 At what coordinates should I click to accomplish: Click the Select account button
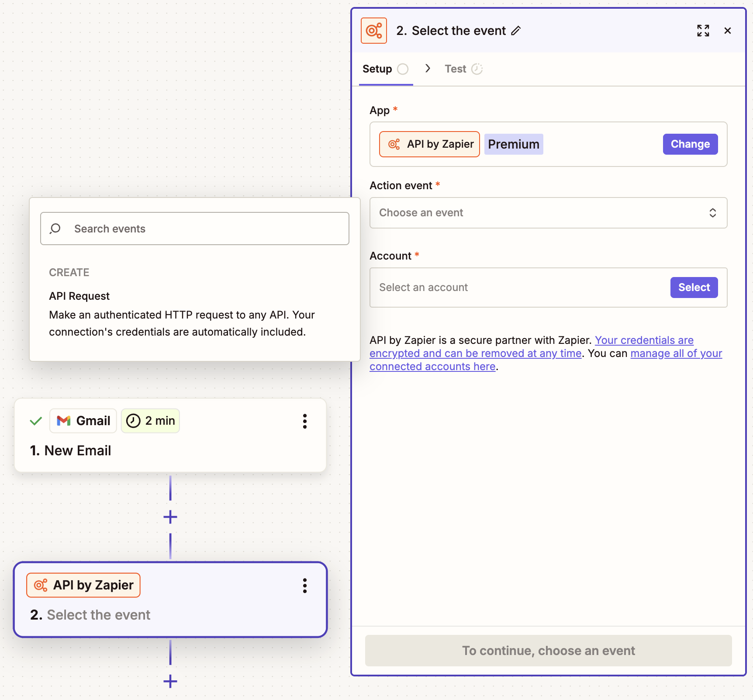point(694,288)
